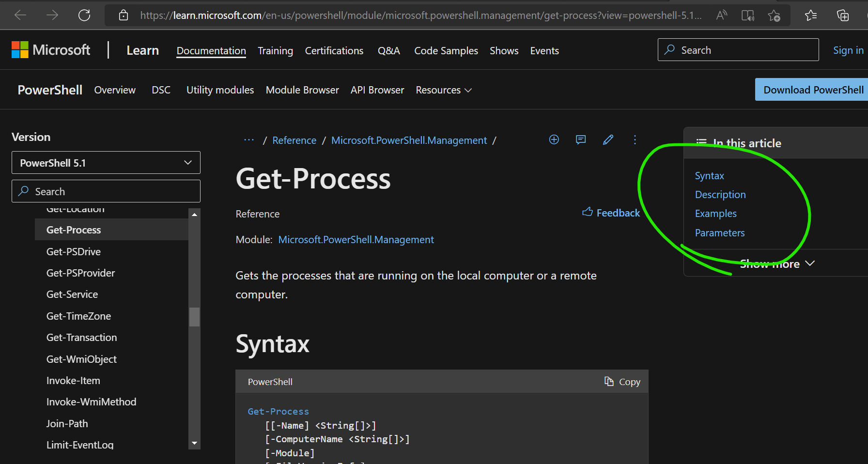Image resolution: width=868 pixels, height=464 pixels.
Task: Click the sidebar filter Search field
Action: click(x=106, y=191)
